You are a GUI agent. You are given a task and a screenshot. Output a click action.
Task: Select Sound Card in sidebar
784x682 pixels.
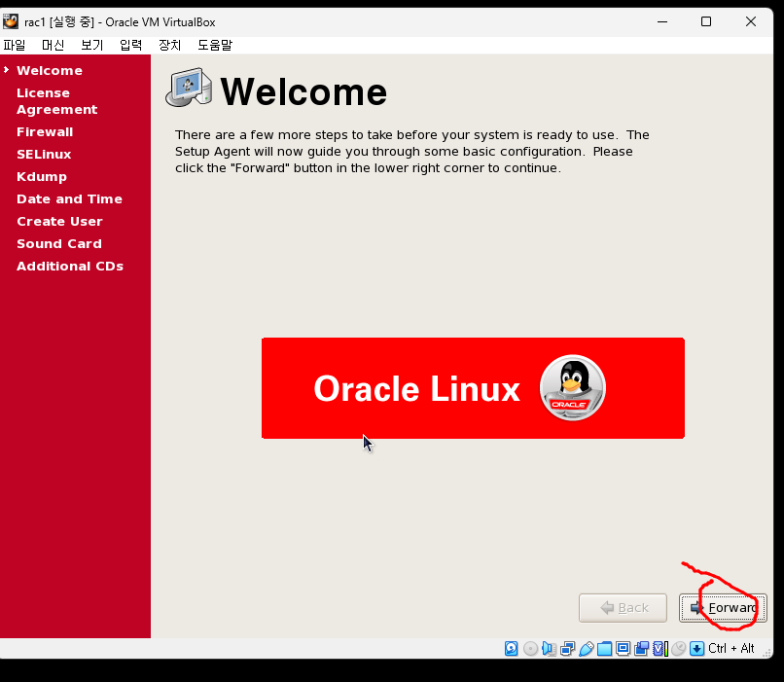(59, 244)
